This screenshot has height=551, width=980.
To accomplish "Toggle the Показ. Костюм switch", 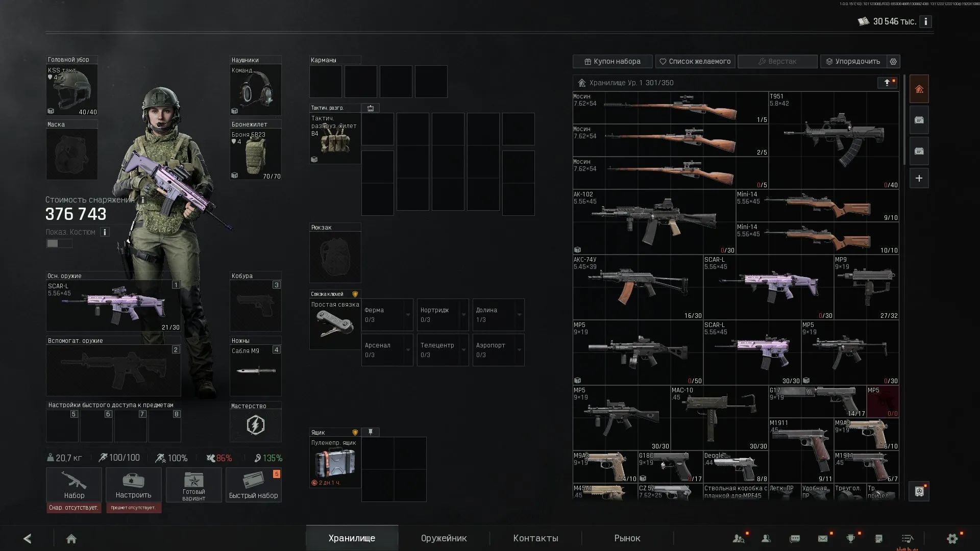I will coord(59,244).
